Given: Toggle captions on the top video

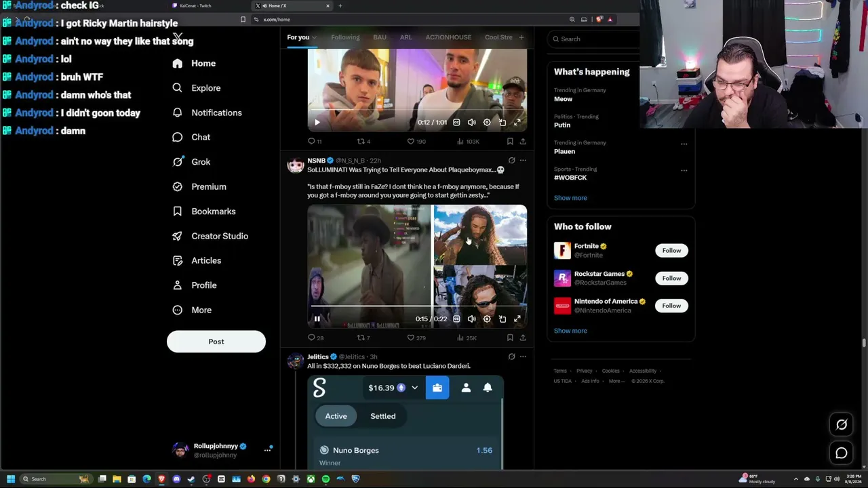Looking at the screenshot, I should point(456,123).
